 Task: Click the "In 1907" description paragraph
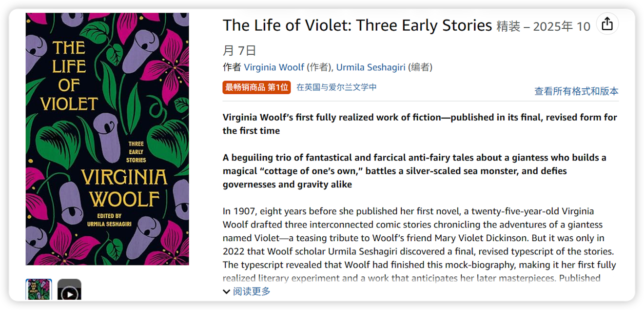pos(419,238)
